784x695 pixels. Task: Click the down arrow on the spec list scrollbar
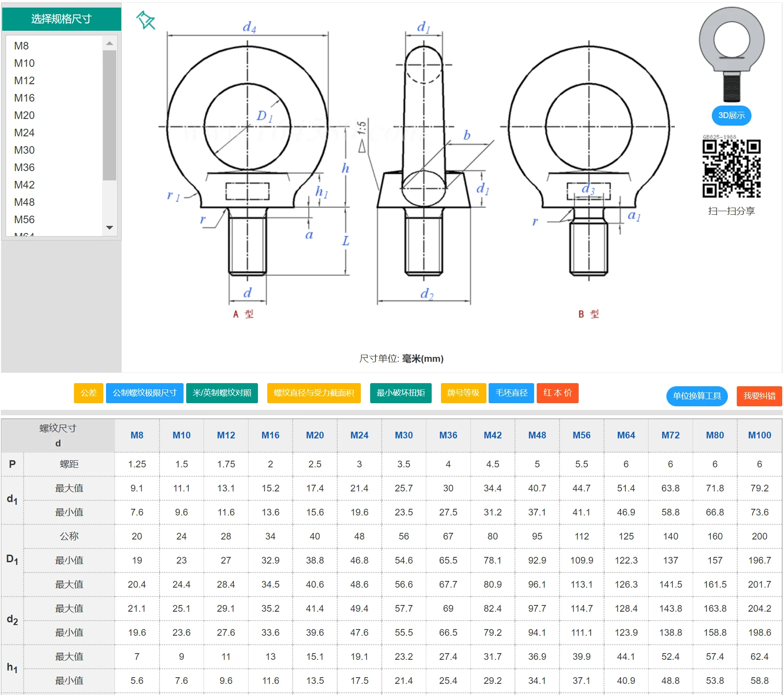click(x=109, y=227)
